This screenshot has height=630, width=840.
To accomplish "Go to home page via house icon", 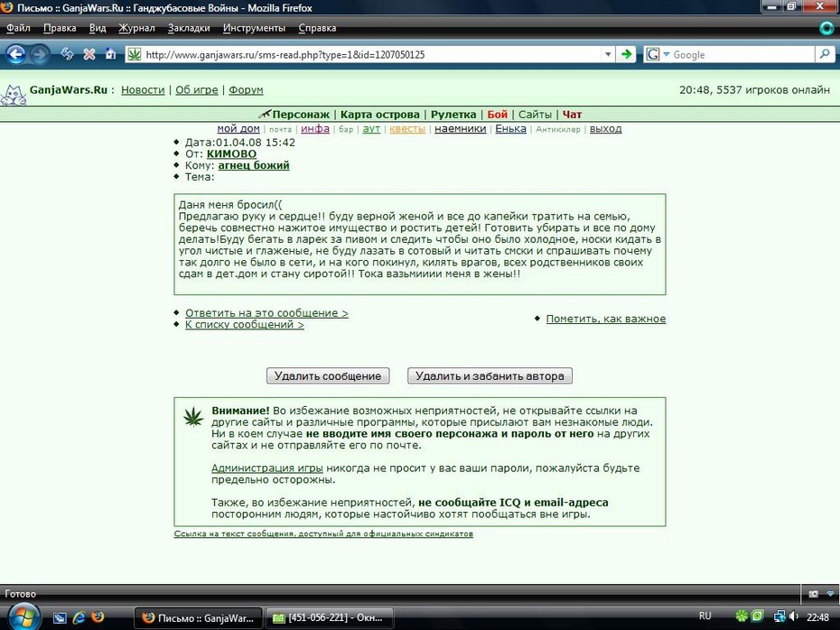I will pyautogui.click(x=110, y=54).
